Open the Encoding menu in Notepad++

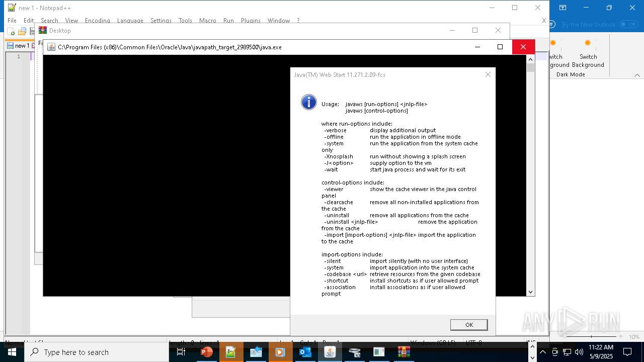[97, 21]
